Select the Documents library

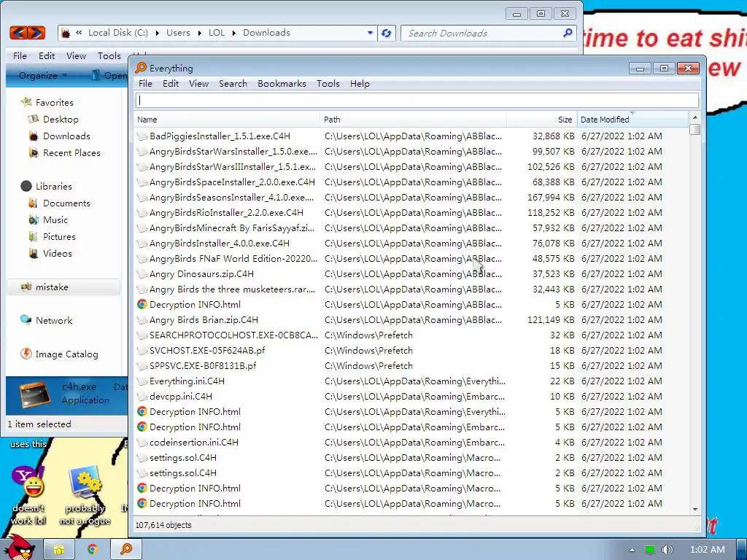click(66, 203)
